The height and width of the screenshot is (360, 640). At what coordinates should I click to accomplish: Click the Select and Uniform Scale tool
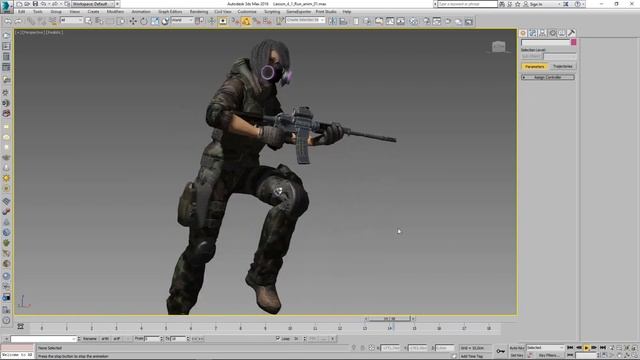155,21
